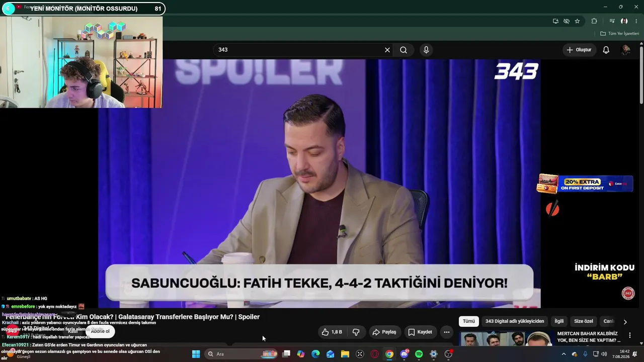The width and height of the screenshot is (644, 362).
Task: Bookmark this page with the star icon
Action: tap(577, 21)
